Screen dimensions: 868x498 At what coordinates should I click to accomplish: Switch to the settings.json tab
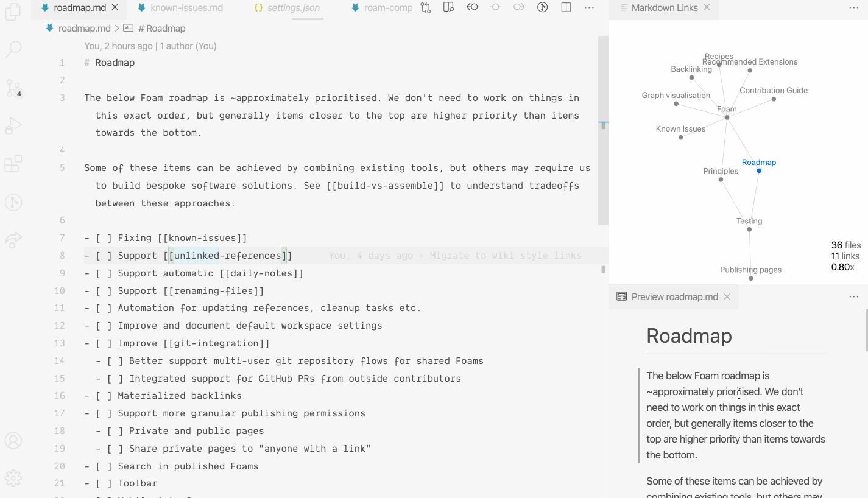click(293, 8)
